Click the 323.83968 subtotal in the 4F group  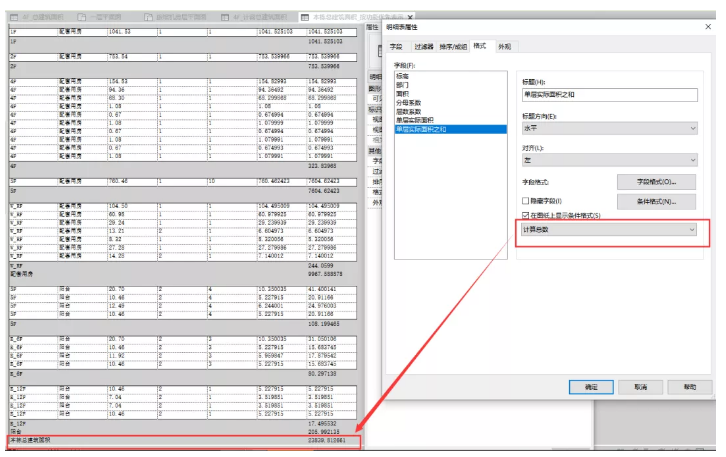322,166
